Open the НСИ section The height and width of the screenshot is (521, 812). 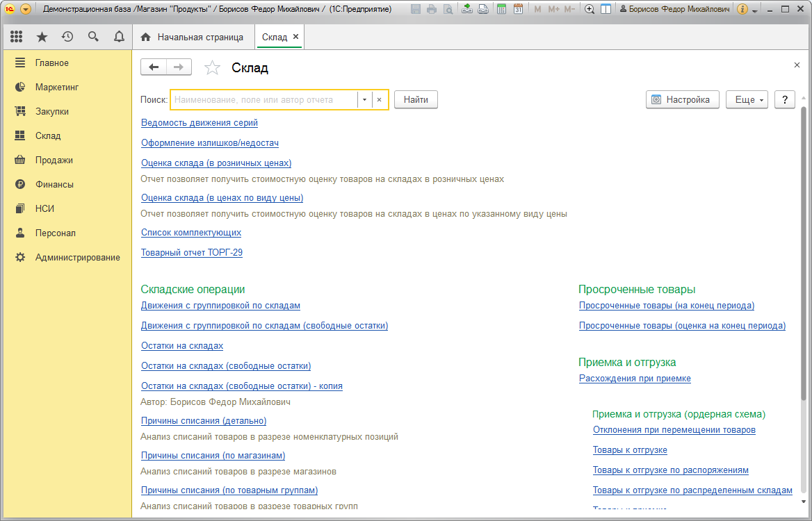44,208
